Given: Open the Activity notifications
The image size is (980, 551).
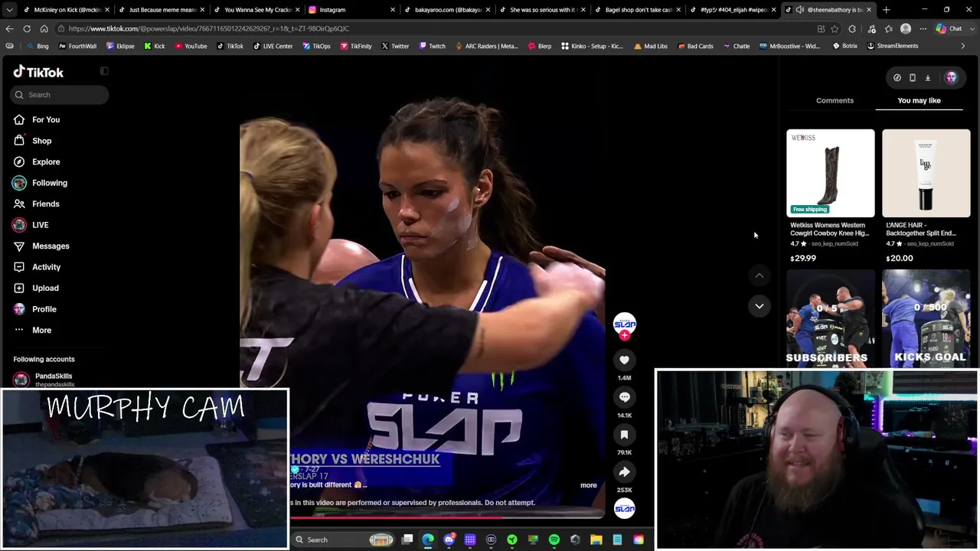Looking at the screenshot, I should [x=46, y=267].
